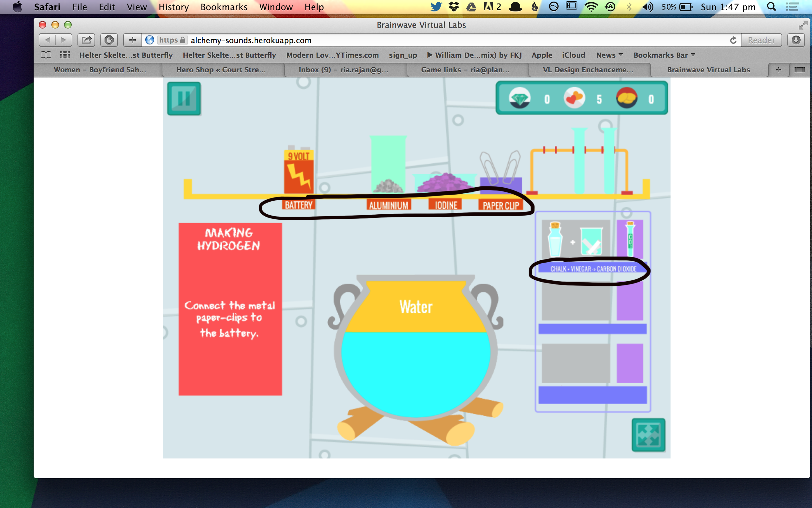Enter Safari full screen mode
Screen dimensions: 812x508
pos(802,25)
